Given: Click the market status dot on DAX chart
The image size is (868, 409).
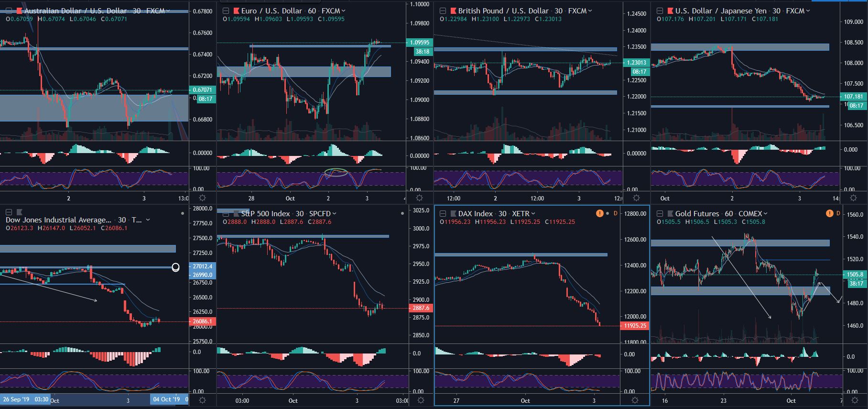Looking at the screenshot, I should tap(608, 213).
